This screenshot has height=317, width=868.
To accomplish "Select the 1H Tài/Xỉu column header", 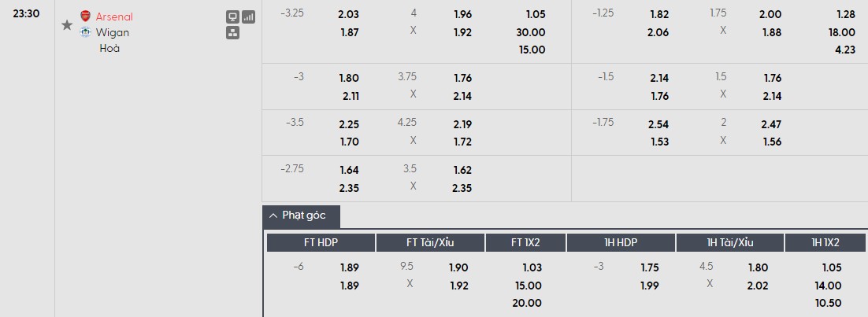I will pos(730,242).
